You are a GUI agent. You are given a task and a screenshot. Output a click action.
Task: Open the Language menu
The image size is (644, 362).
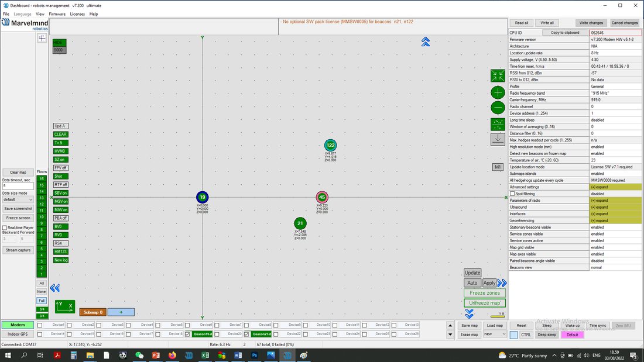coord(22,14)
